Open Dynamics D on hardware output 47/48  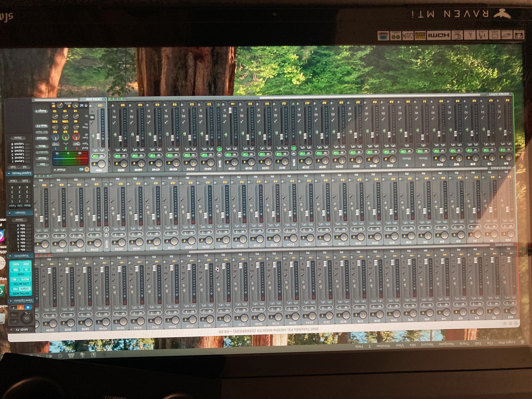click(149, 111)
